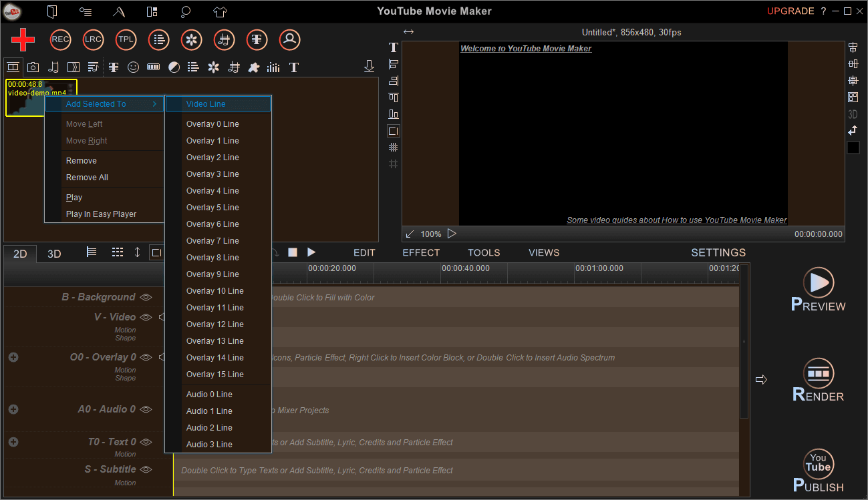Open the Add Selected To submenu
This screenshot has height=500, width=868.
105,104
